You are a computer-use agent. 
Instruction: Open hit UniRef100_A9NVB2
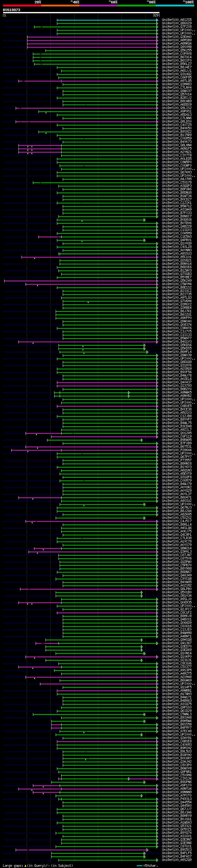(177, 396)
